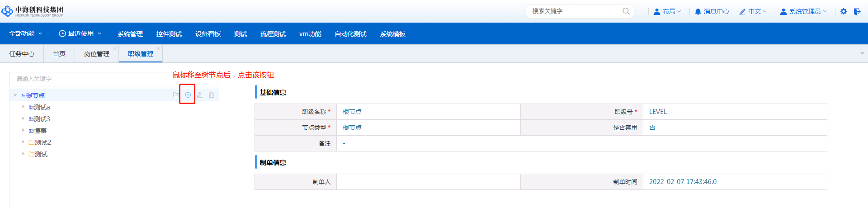Click the logout icon in header
868x208 pixels.
click(x=857, y=11)
